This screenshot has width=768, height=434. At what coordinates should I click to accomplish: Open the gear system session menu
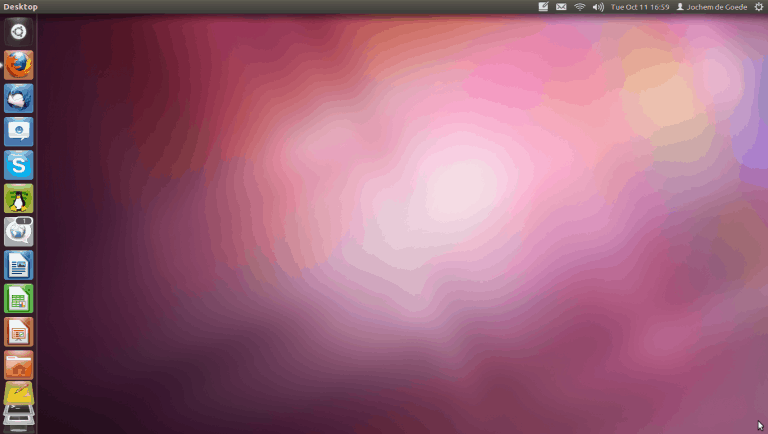pyautogui.click(x=759, y=7)
